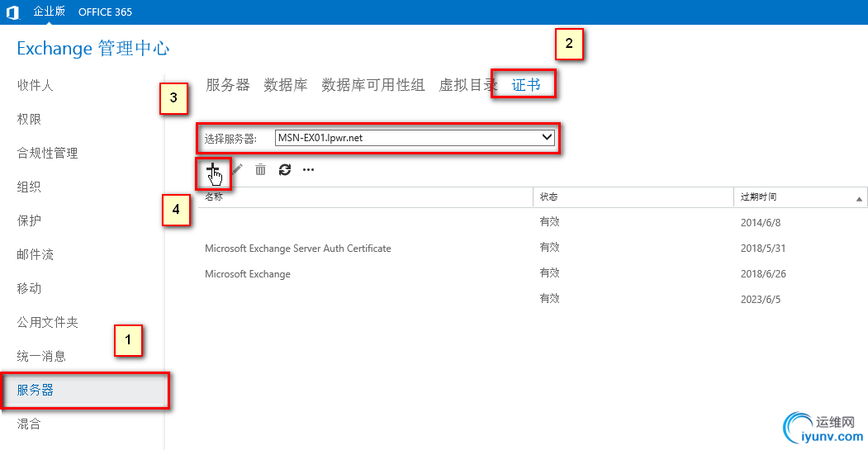Image resolution: width=868 pixels, height=450 pixels.
Task: Go to 权限 in the sidebar
Action: (29, 119)
